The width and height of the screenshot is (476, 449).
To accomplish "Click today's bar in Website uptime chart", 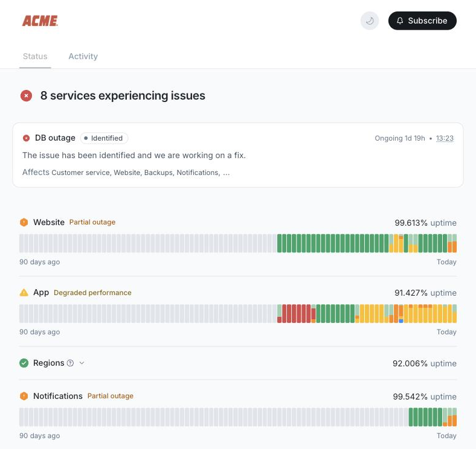I will tap(454, 243).
